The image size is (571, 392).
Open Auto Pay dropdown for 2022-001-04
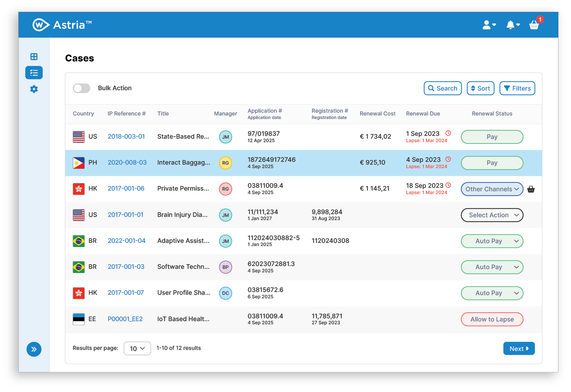click(x=492, y=241)
